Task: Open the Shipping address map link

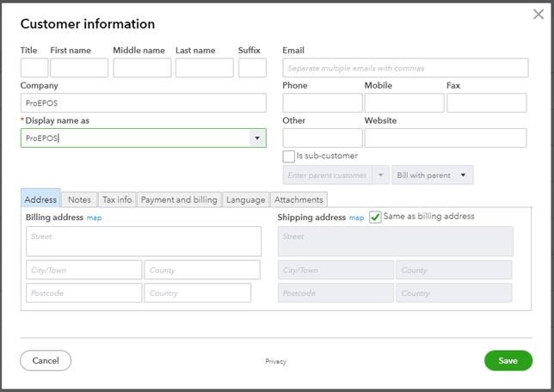Action: pos(356,217)
